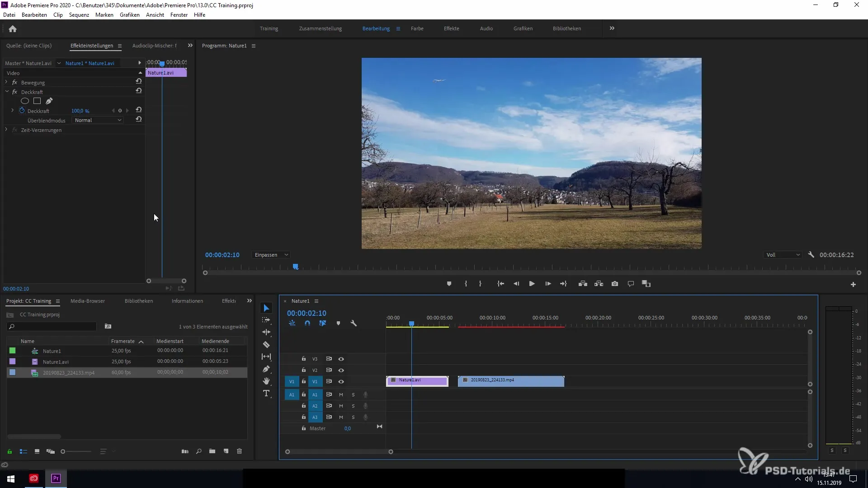Viewport: 868px width, 488px height.
Task: Select the Razor tool in the toolbar
Action: 266,345
